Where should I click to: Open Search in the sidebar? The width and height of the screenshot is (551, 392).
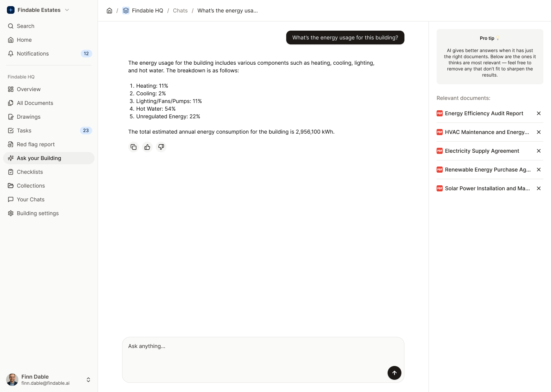coord(49,26)
